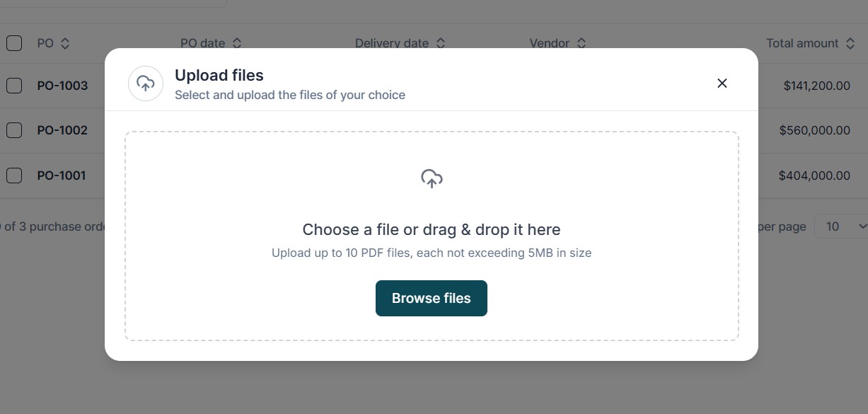Click the PO date sort arrows

click(237, 43)
